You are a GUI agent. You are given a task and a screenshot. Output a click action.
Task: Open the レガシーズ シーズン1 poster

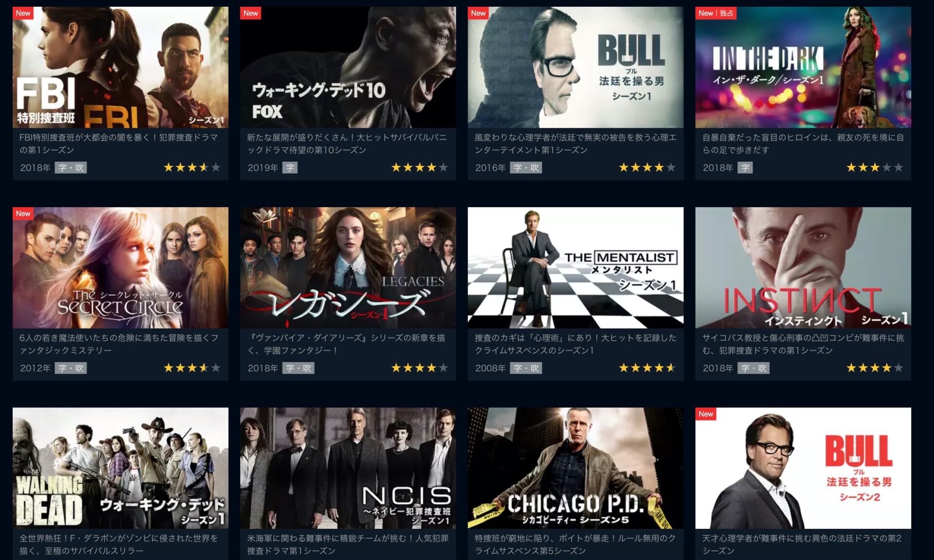(x=348, y=268)
